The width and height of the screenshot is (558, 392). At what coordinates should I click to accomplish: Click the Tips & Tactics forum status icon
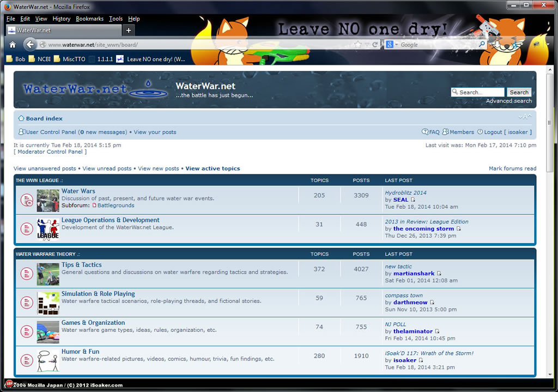click(27, 274)
